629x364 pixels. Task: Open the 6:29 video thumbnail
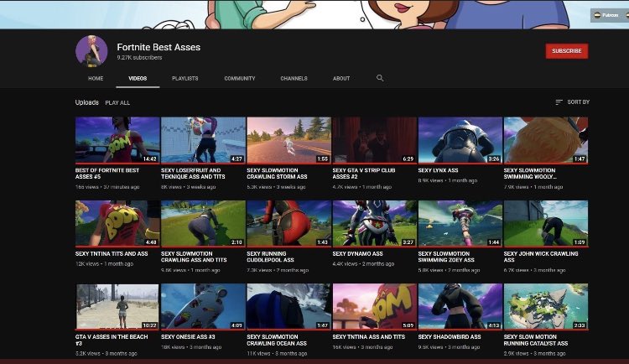(x=375, y=140)
